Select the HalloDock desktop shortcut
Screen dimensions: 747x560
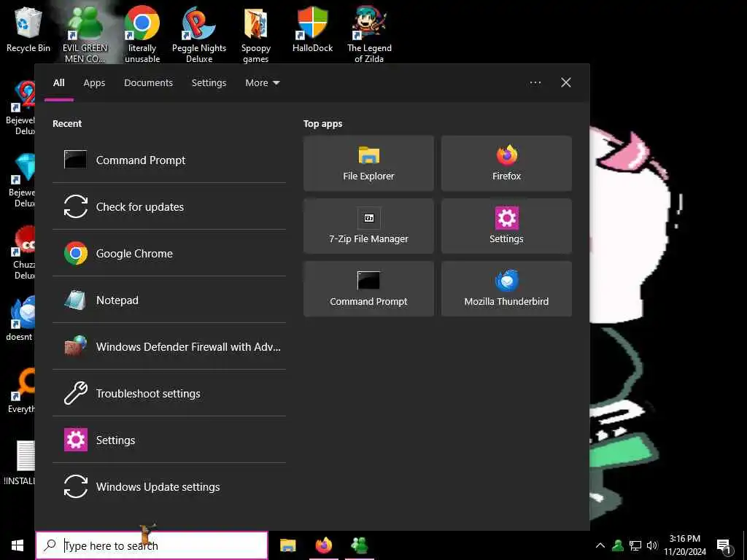312,29
